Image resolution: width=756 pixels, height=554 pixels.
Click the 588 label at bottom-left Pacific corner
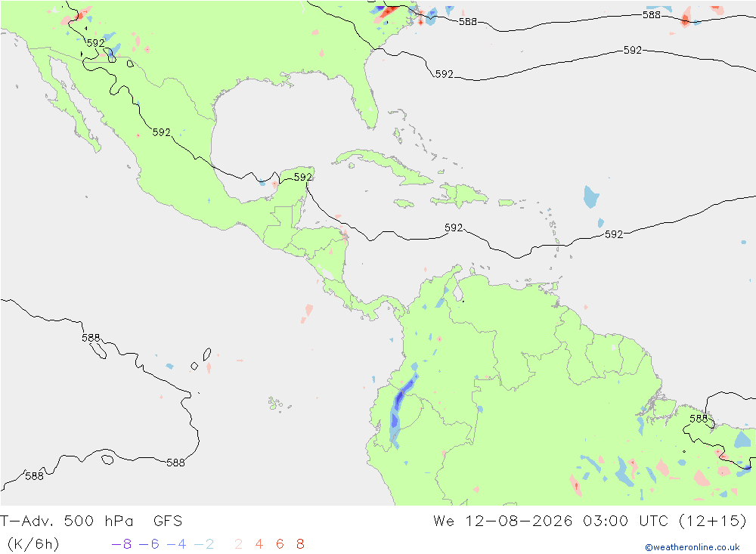coord(34,476)
